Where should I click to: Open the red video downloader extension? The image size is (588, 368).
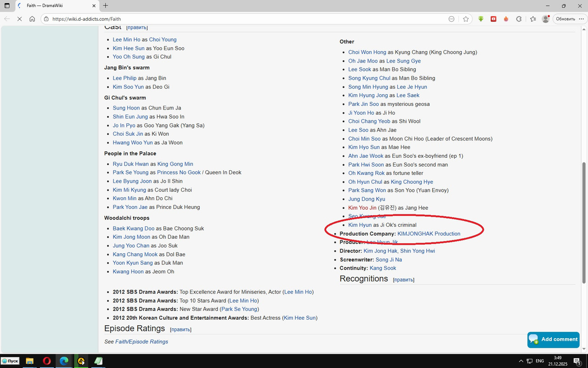tap(493, 19)
